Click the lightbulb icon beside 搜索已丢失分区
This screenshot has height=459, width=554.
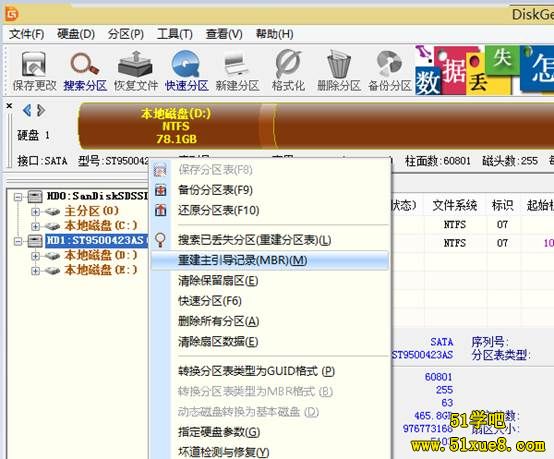click(160, 240)
